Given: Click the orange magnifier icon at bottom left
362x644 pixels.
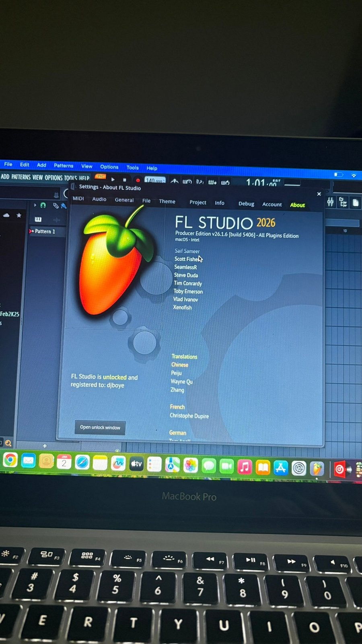Looking at the screenshot, I should (x=8, y=443).
